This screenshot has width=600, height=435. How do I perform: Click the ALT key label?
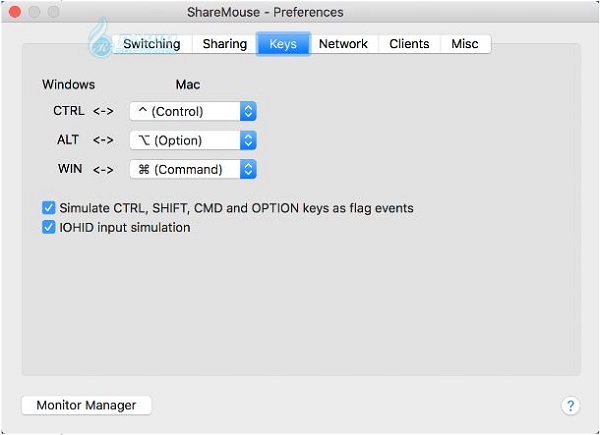pos(68,140)
